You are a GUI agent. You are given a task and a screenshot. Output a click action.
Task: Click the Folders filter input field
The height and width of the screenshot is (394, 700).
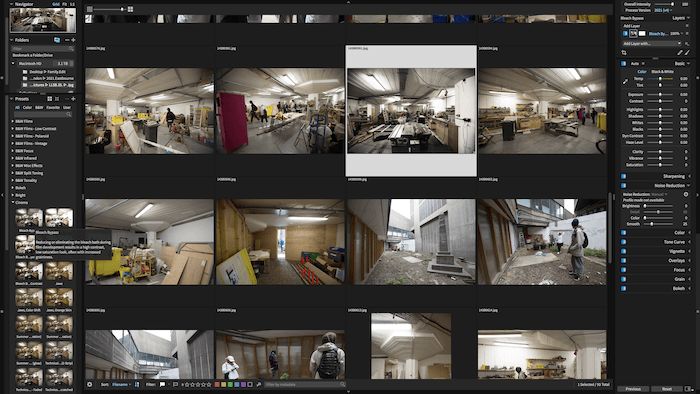pos(42,49)
